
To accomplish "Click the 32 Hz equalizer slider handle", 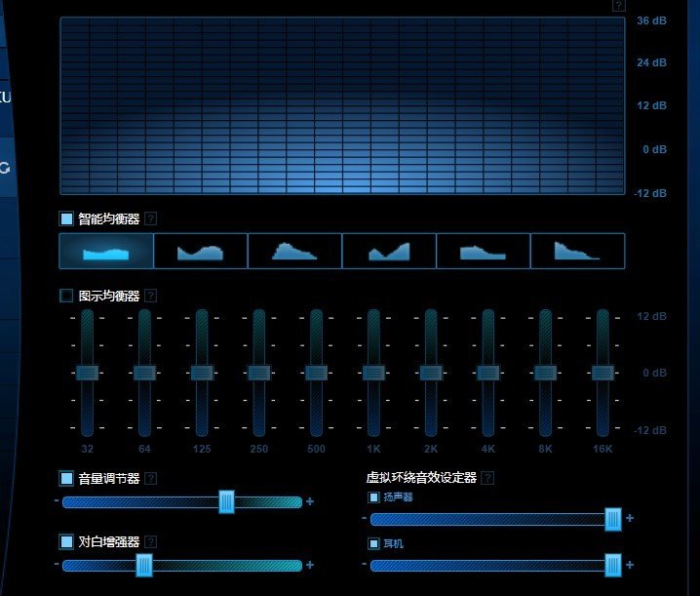I will pyautogui.click(x=87, y=373).
